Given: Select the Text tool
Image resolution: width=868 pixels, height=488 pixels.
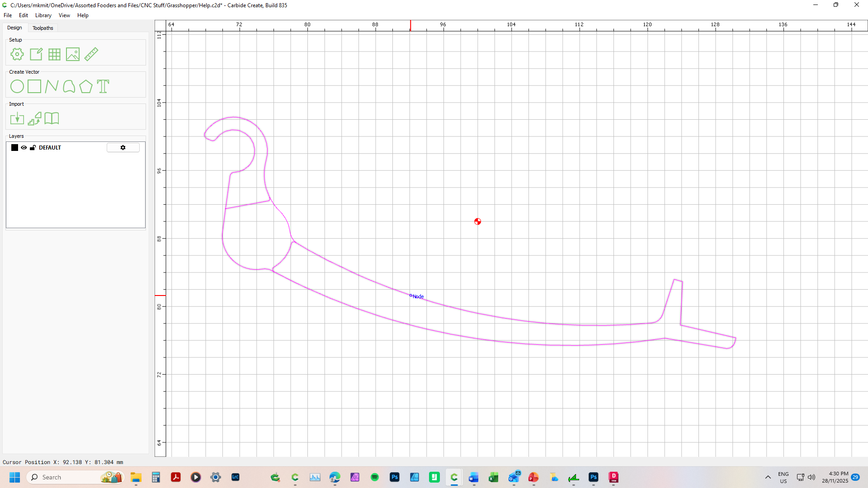Looking at the screenshot, I should click(103, 86).
